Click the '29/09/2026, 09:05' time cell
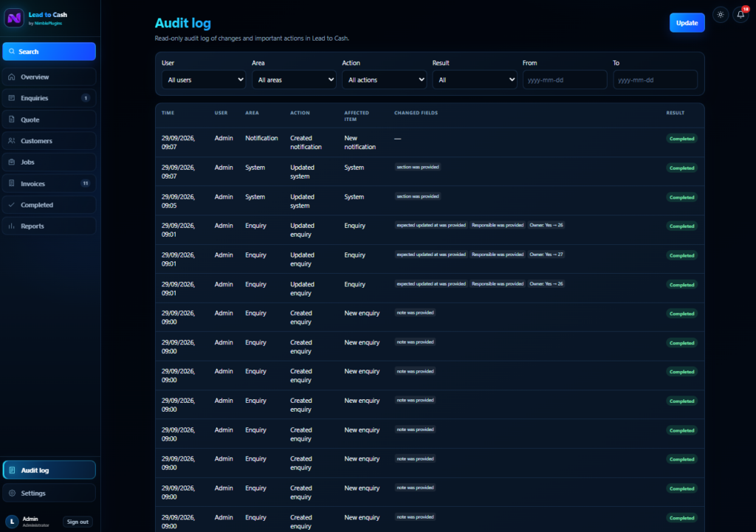 point(179,201)
